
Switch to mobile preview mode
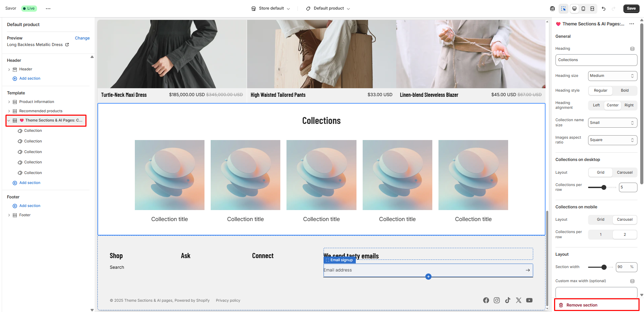tap(583, 9)
